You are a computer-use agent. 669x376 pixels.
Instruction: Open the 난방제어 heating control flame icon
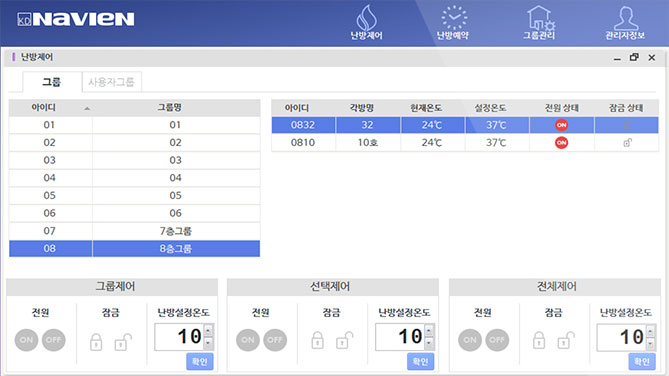click(366, 23)
